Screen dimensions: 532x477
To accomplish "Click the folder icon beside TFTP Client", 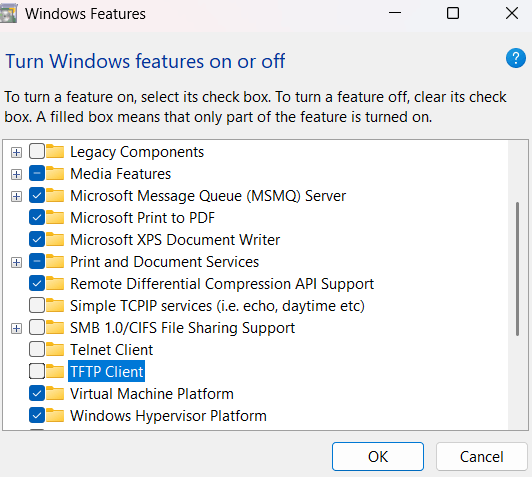I will (x=55, y=371).
